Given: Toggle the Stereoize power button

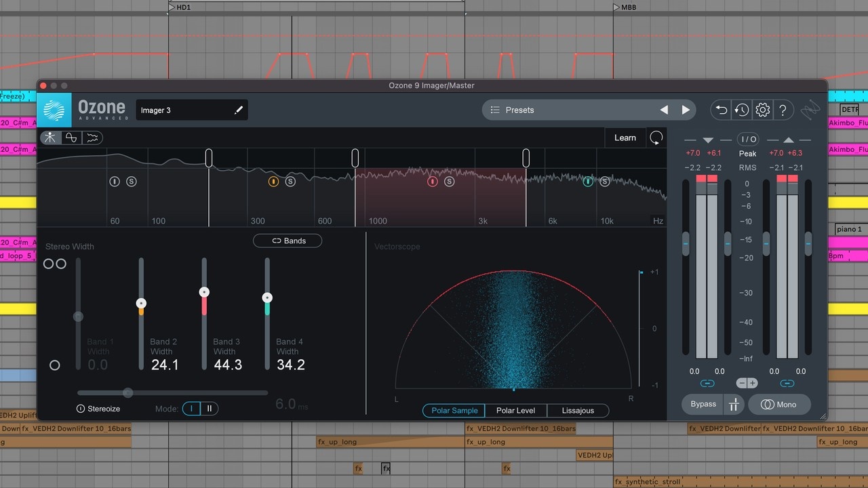Looking at the screenshot, I should (x=81, y=409).
